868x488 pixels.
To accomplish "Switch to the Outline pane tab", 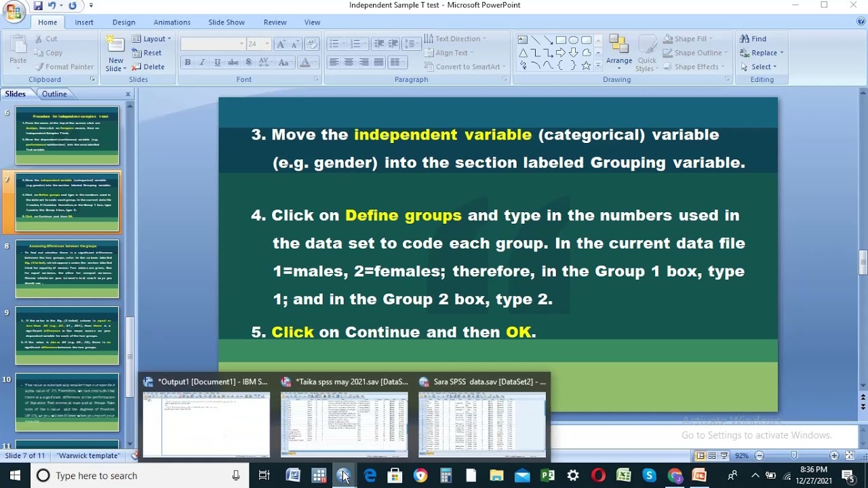I will [54, 94].
